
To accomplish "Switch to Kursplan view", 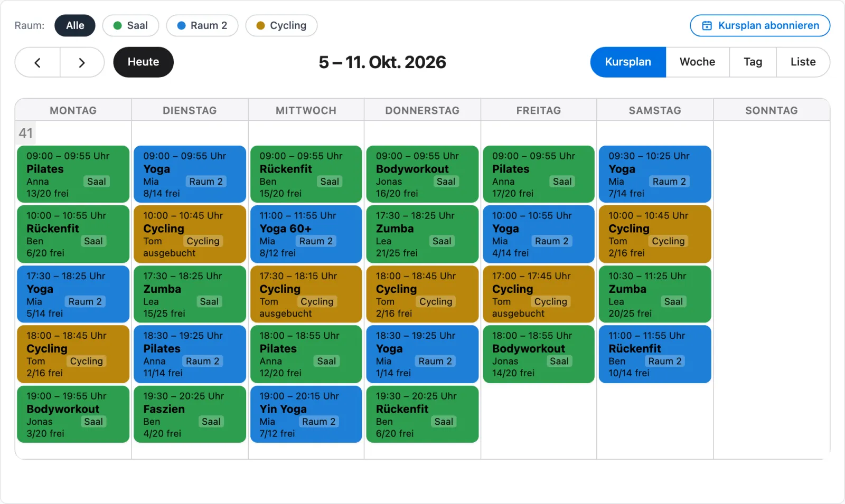I will 628,62.
